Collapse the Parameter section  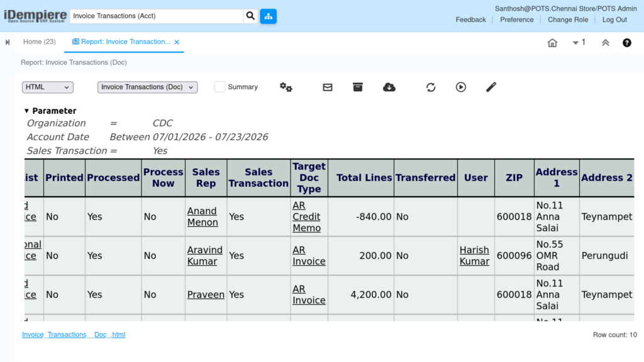pos(26,111)
